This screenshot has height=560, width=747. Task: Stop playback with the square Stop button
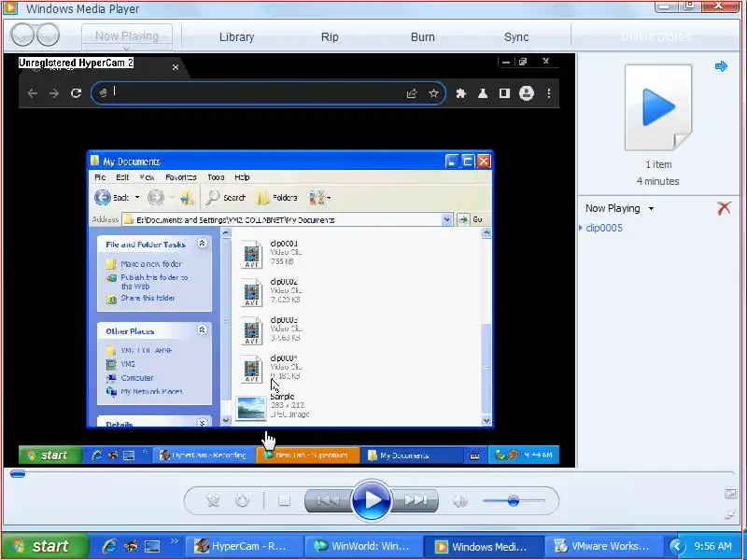point(285,500)
